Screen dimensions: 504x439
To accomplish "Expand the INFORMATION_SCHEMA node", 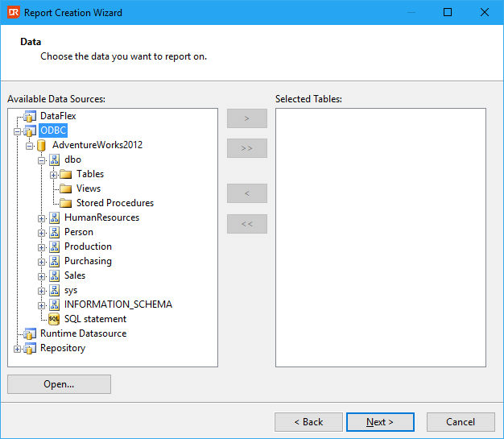I will (x=41, y=305).
